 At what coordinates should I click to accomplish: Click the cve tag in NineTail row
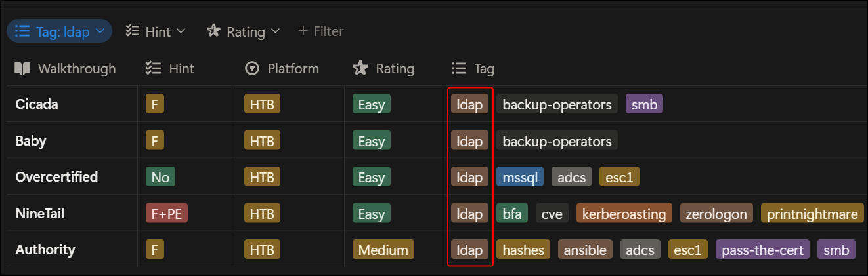[552, 214]
